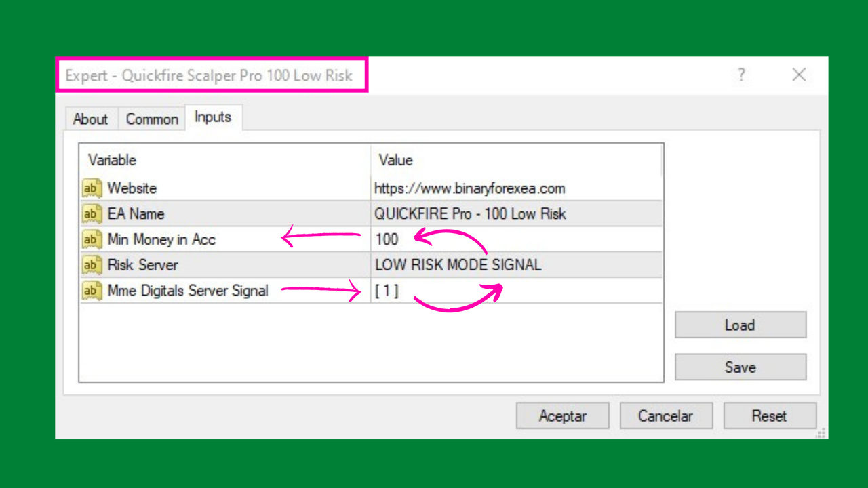Select the EA Name variable name
The image size is (868, 488).
[136, 214]
